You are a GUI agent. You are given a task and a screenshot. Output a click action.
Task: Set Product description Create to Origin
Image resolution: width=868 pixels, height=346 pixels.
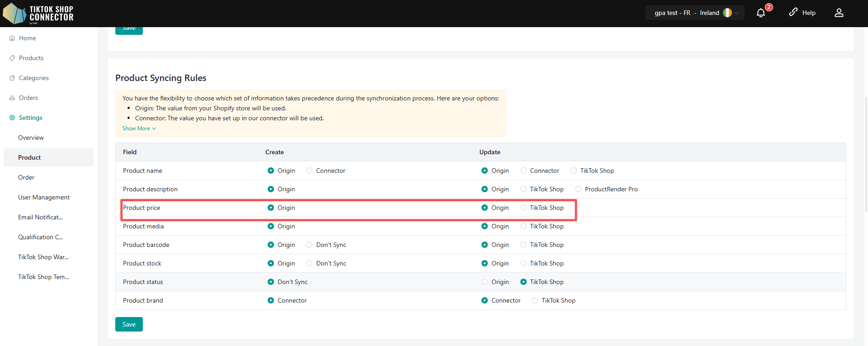pos(271,189)
